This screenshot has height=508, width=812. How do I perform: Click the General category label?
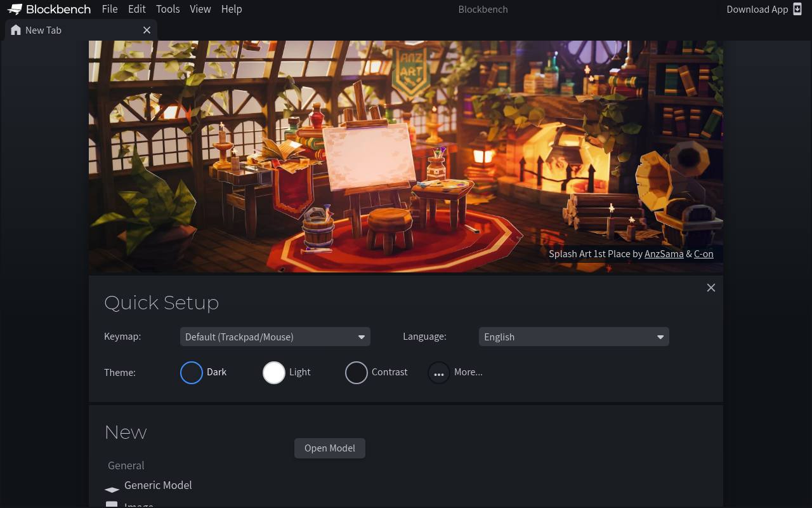126,465
